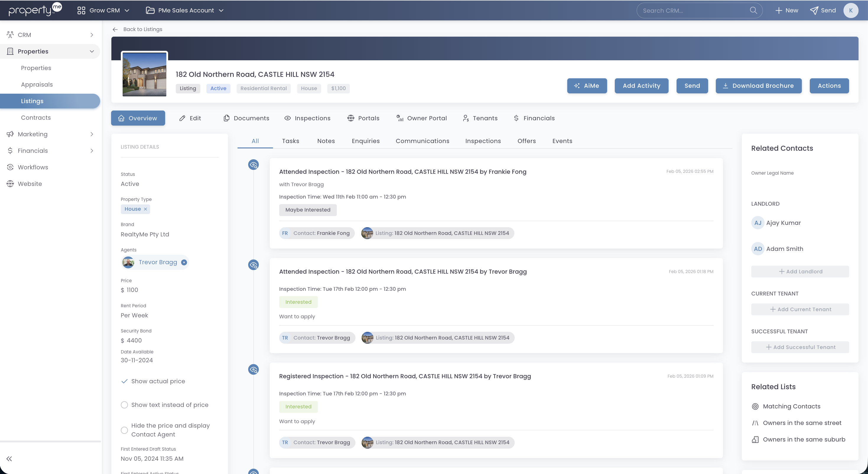Viewport: 868px width, 474px height.
Task: Click Add Landlord button
Action: click(x=800, y=271)
